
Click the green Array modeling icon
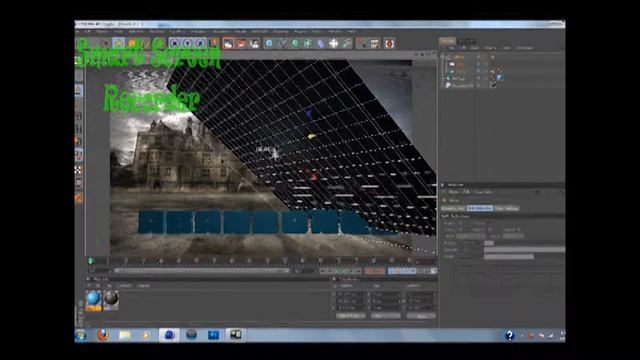coord(308,43)
